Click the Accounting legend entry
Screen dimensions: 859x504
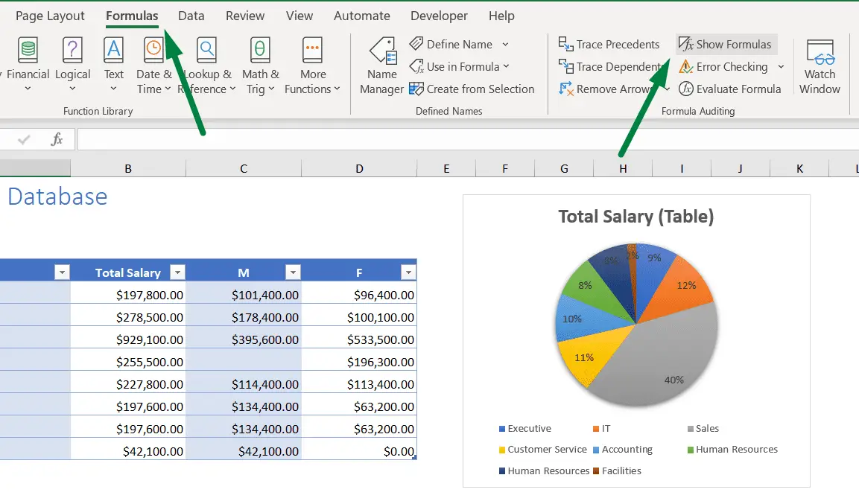click(623, 449)
